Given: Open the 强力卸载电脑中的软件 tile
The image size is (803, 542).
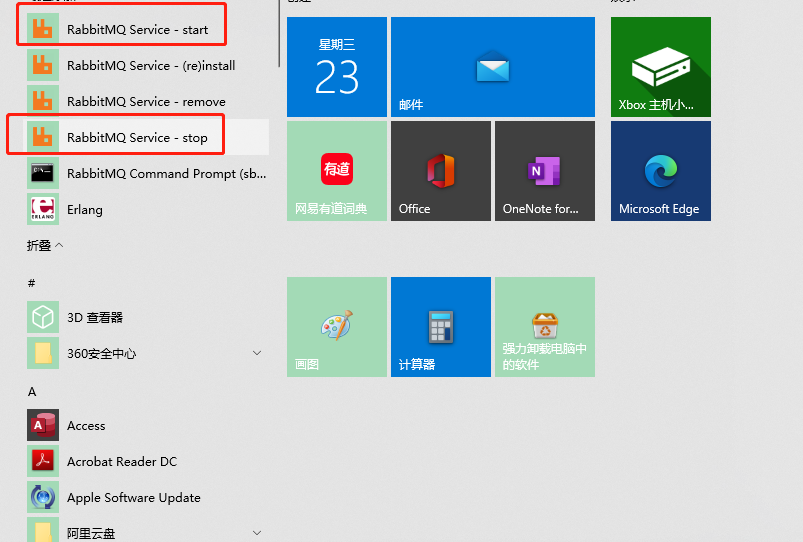Looking at the screenshot, I should (x=545, y=327).
